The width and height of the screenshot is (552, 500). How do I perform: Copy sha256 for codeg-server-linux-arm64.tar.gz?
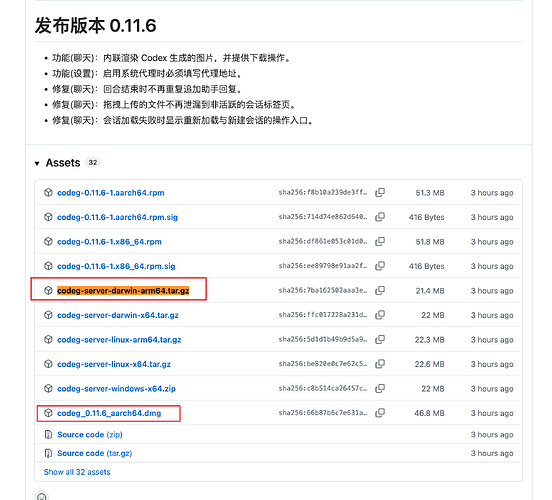(x=380, y=339)
